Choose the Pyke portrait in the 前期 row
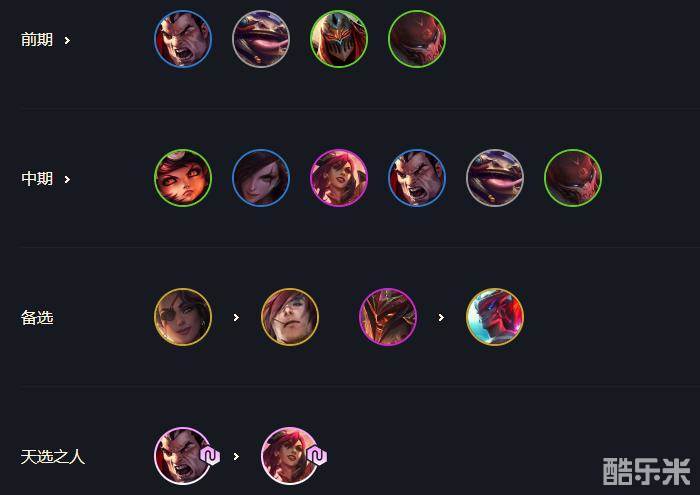The width and height of the screenshot is (700, 495). [x=417, y=39]
